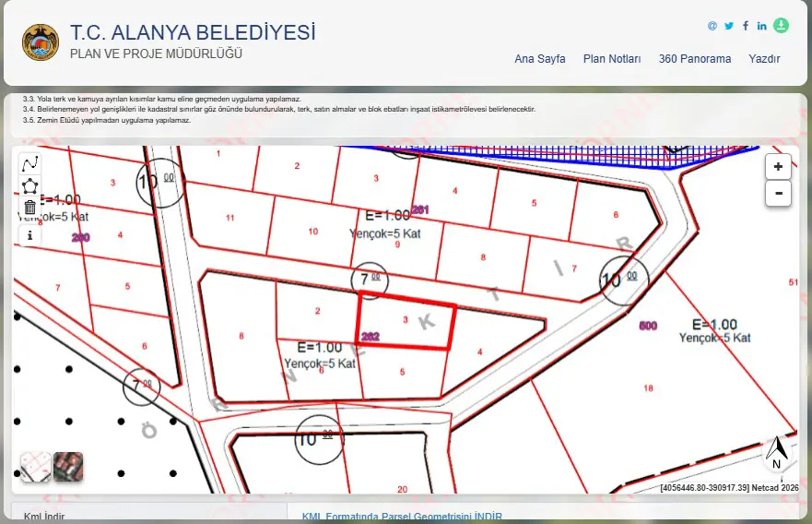Select the polygon area drawing tool
This screenshot has width=812, height=524.
pyautogui.click(x=30, y=186)
